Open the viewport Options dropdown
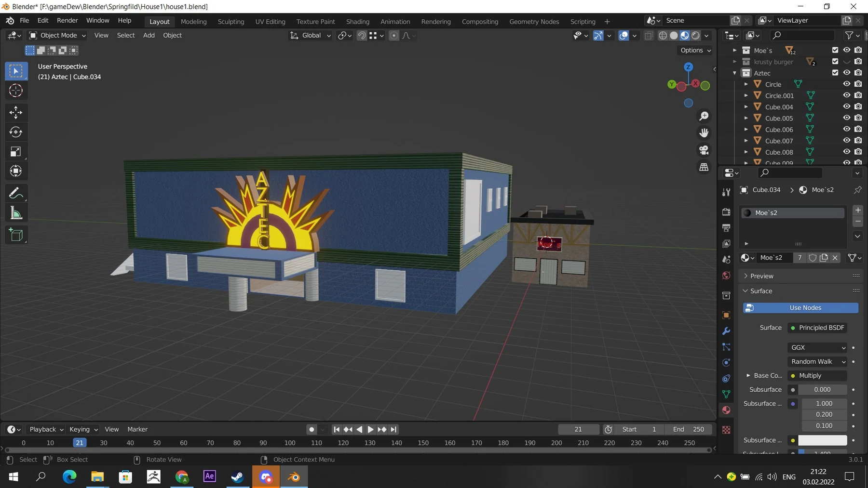The width and height of the screenshot is (868, 488). (695, 50)
